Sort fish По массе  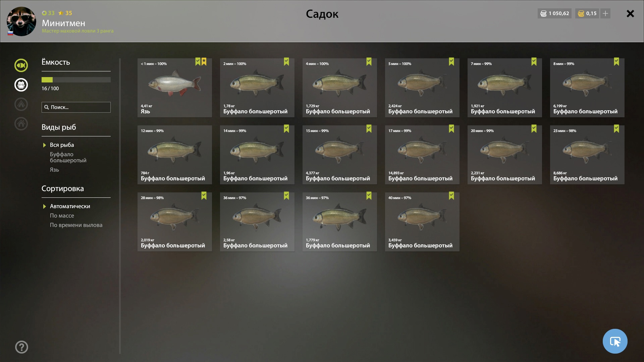[x=62, y=216]
